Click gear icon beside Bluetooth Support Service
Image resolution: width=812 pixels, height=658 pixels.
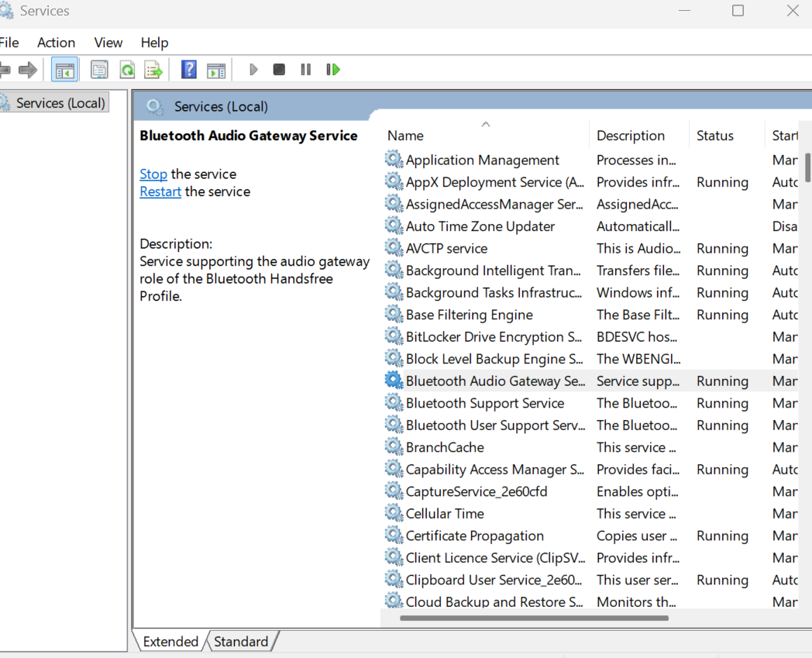pos(394,402)
